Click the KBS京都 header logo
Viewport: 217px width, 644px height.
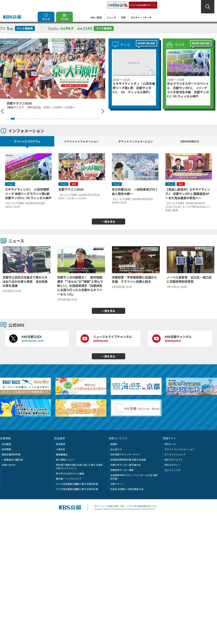pyautogui.click(x=12, y=17)
